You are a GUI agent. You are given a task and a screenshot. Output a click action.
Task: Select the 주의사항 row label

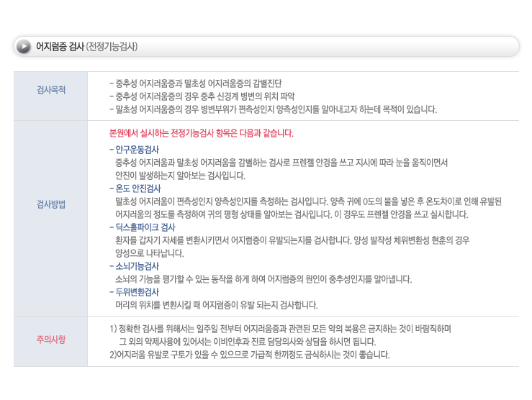pos(51,340)
